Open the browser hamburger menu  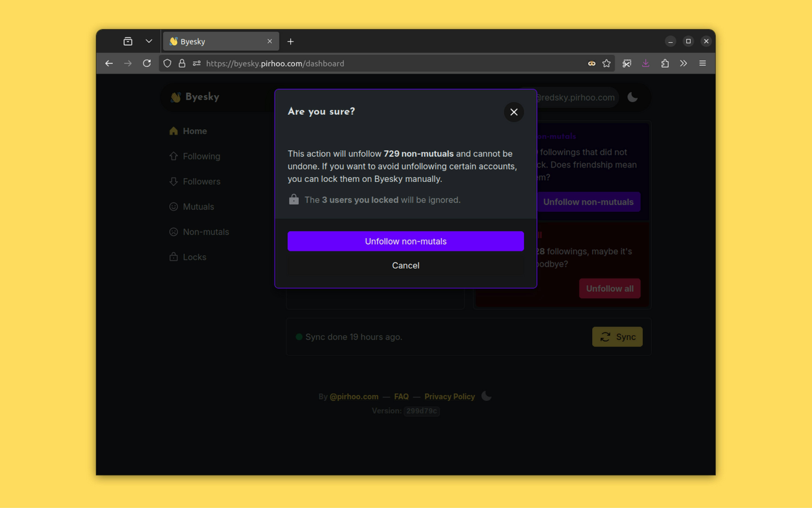click(x=702, y=63)
